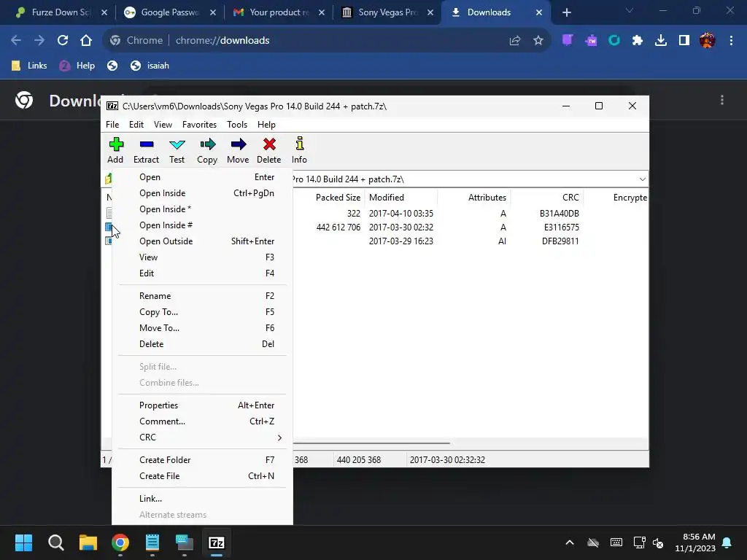Screen dimensions: 747x560
Task: Select the cell with CRC E3116575
Action: [562, 227]
